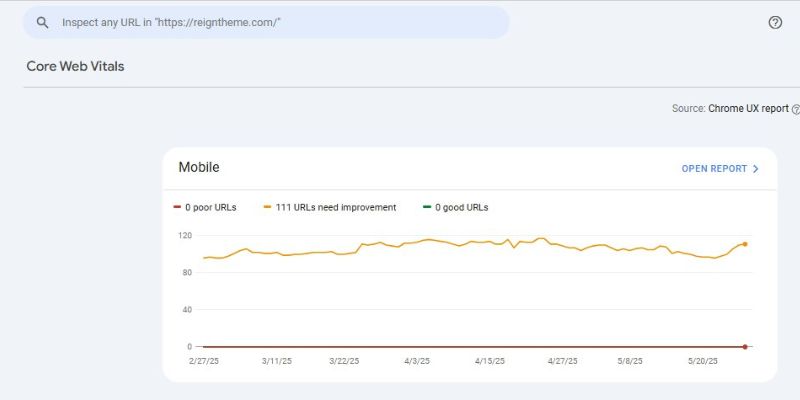Click the magnifier icon in the URL inspection bar
Screen dimensions: 800x400
[43, 22]
